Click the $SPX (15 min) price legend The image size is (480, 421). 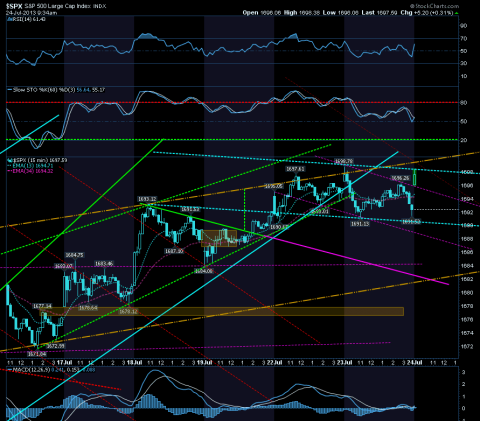pyautogui.click(x=37, y=160)
